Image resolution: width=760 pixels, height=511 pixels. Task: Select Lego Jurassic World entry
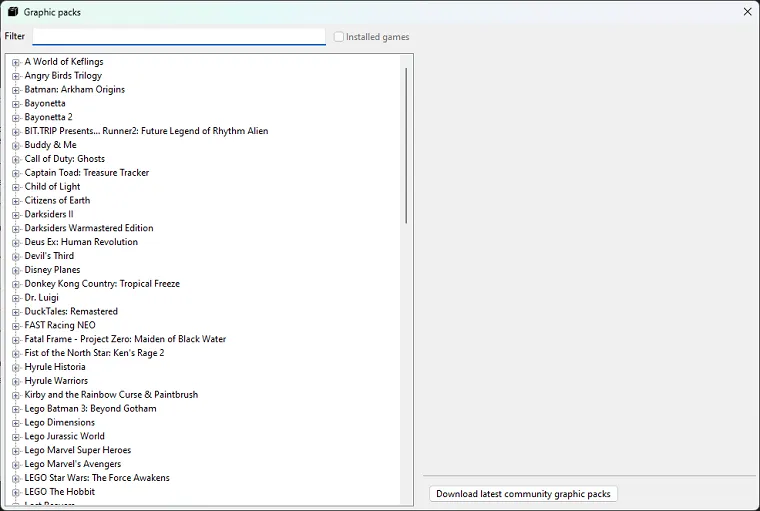coord(64,436)
